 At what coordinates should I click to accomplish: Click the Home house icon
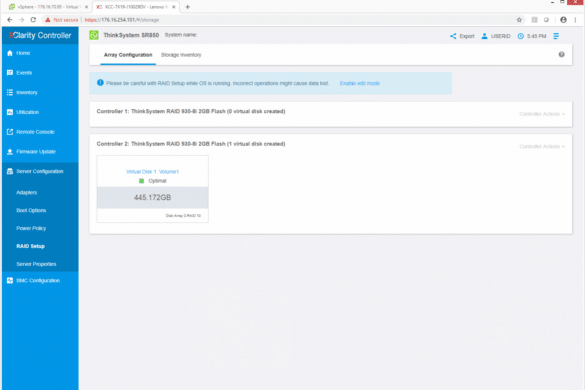tap(10, 53)
